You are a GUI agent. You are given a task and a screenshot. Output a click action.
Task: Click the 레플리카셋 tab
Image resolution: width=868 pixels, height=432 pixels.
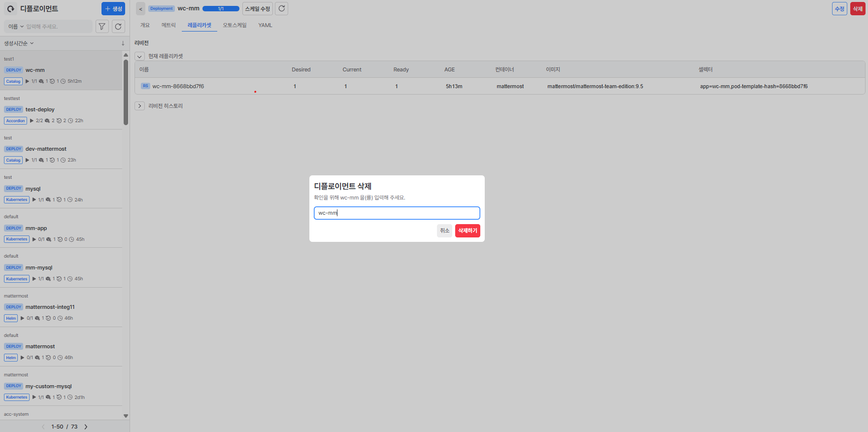(200, 25)
